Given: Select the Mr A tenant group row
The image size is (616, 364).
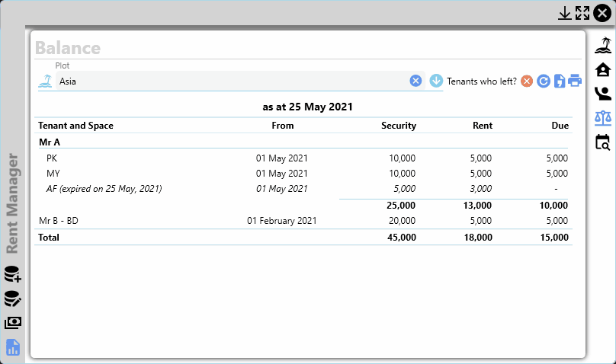Looking at the screenshot, I should click(303, 142).
